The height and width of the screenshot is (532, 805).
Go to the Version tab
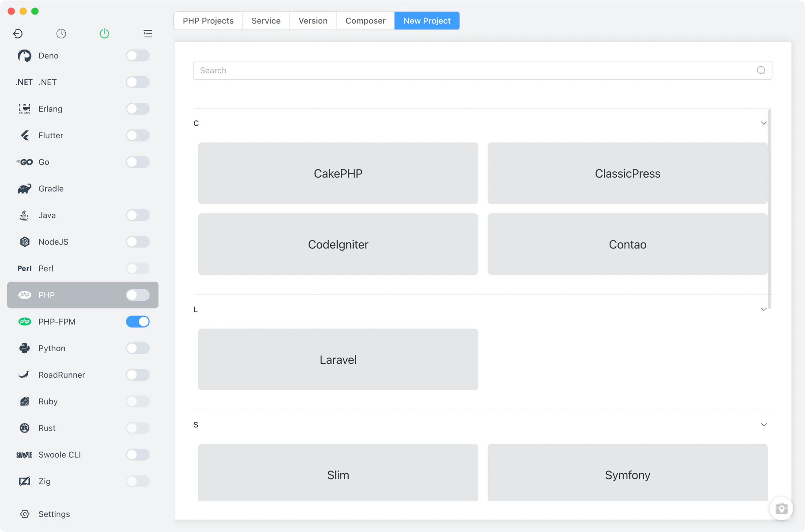click(x=313, y=21)
